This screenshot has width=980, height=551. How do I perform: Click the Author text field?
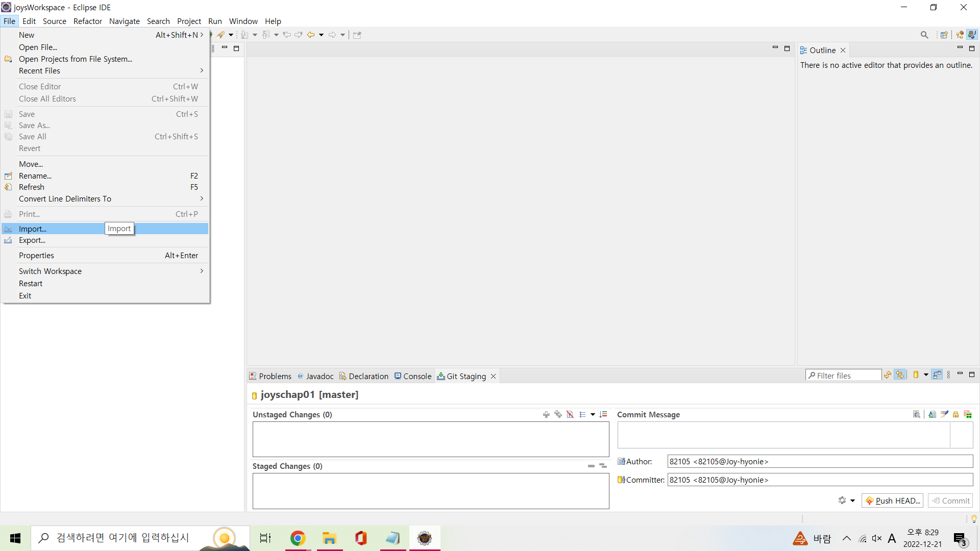click(x=820, y=461)
